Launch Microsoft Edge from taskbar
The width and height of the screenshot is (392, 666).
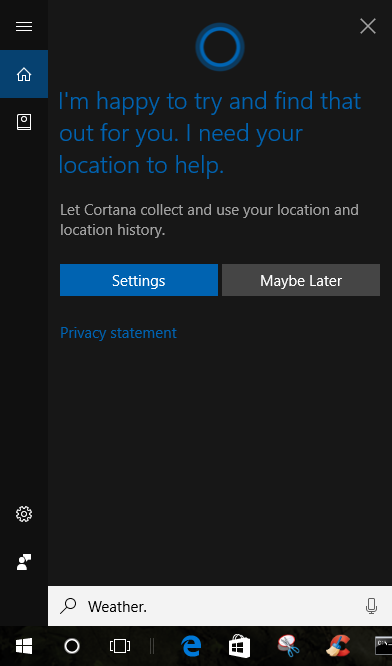[x=191, y=646]
